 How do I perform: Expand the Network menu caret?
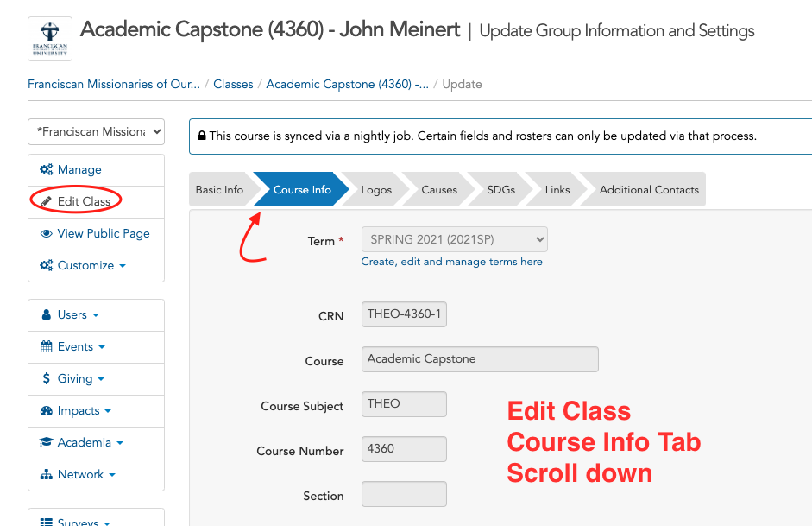(x=112, y=476)
